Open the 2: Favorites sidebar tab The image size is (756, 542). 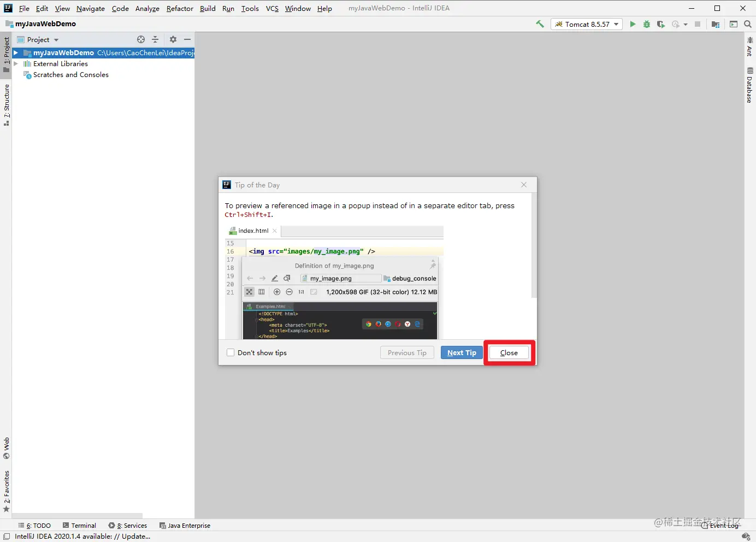tap(6, 491)
